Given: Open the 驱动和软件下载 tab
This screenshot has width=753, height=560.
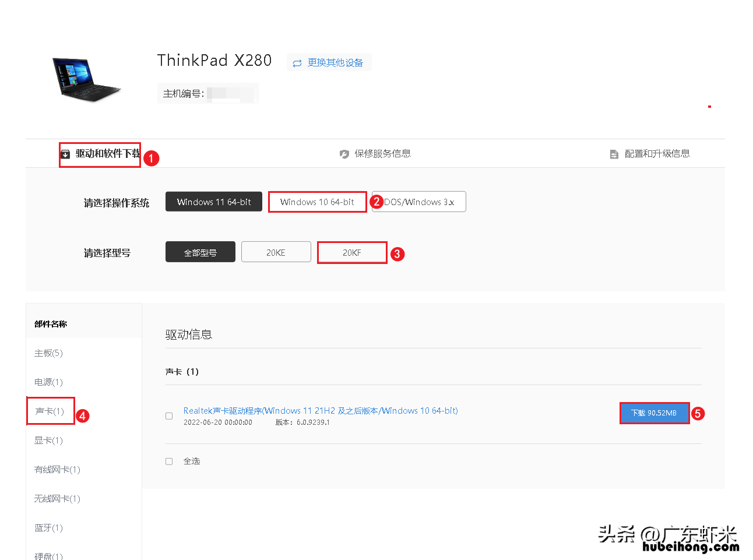Looking at the screenshot, I should pos(101,154).
